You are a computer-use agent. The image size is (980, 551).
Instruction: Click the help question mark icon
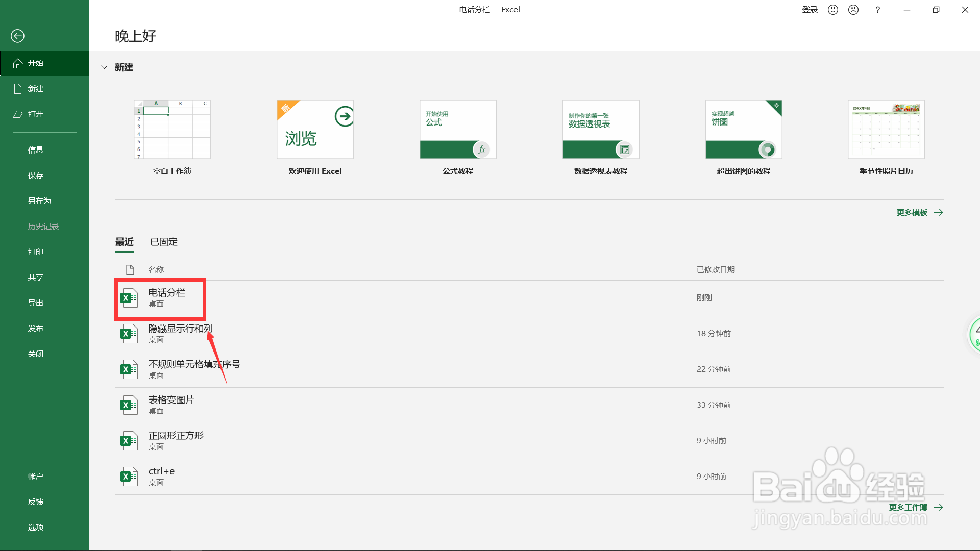(877, 10)
